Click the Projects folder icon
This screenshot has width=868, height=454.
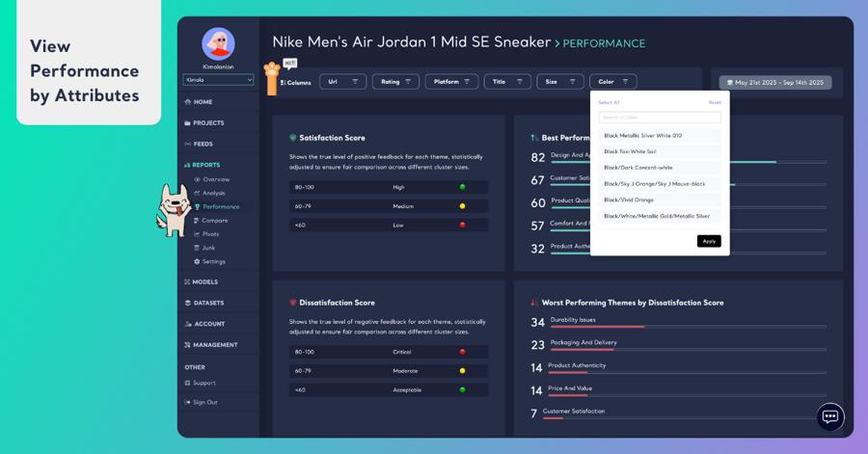click(188, 122)
